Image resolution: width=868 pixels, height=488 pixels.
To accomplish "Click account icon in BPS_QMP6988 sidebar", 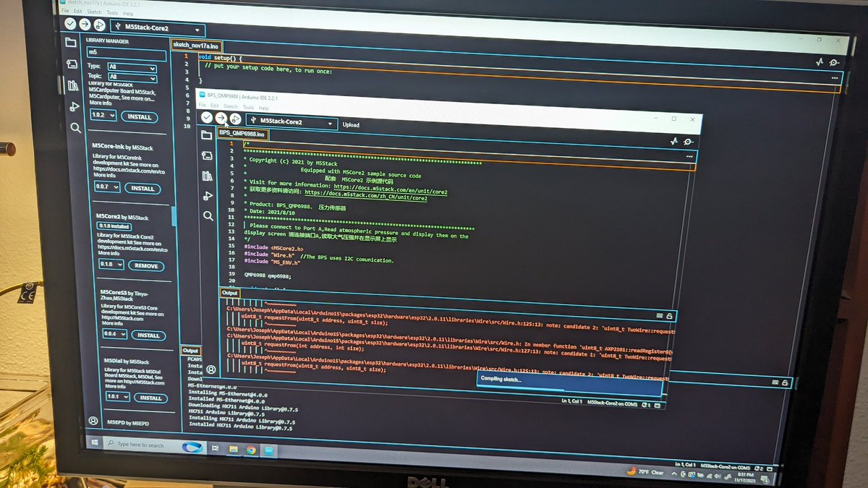I will pyautogui.click(x=210, y=369).
